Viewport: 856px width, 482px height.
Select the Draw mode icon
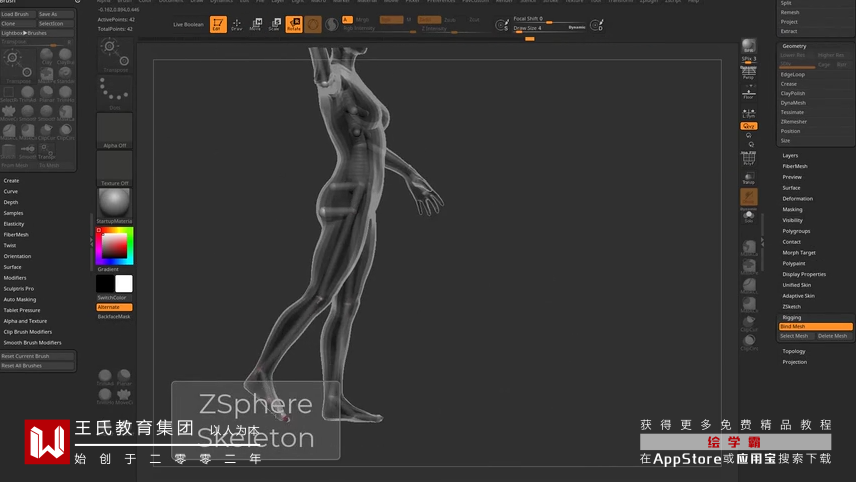point(236,24)
